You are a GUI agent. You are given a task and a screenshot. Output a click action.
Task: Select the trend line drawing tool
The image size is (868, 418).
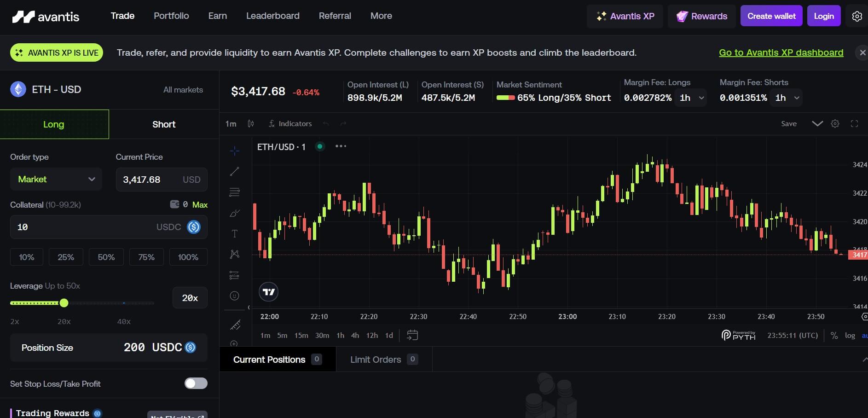tap(234, 171)
